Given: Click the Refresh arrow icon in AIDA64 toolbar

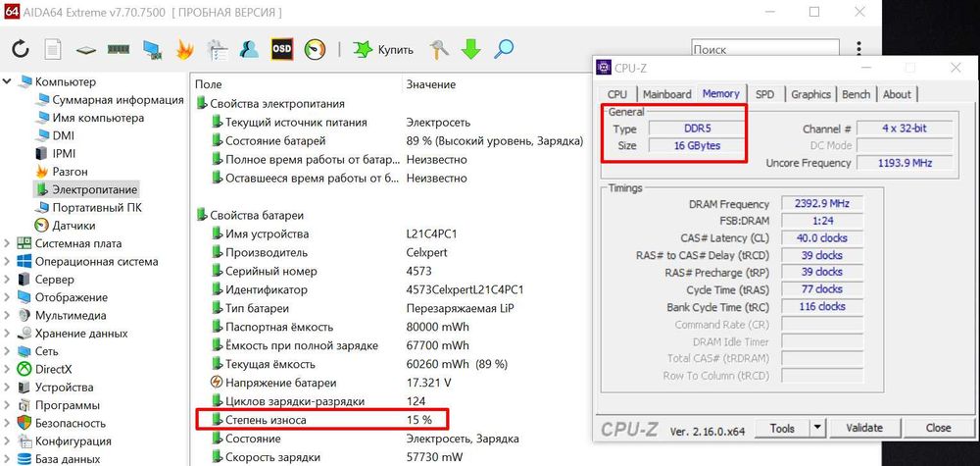Looking at the screenshot, I should (x=21, y=49).
